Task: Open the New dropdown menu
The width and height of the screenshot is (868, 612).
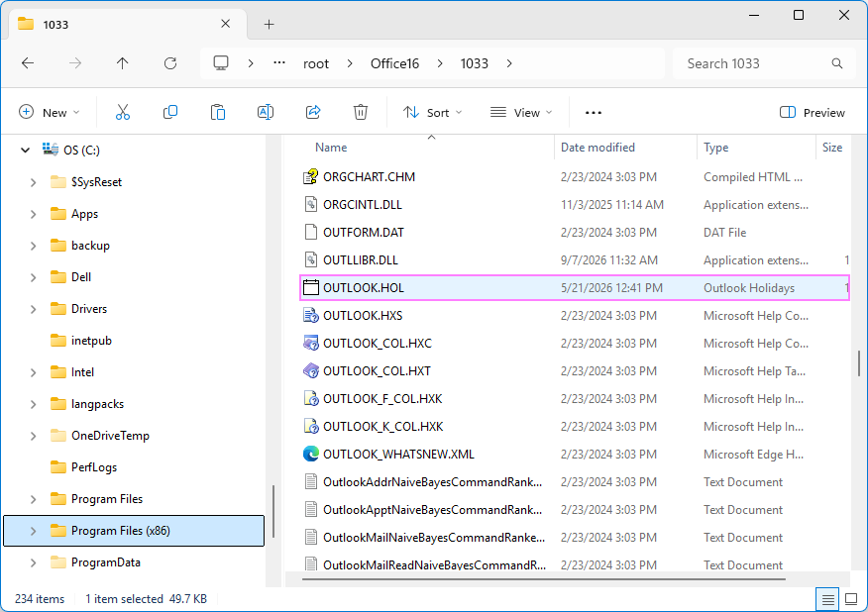Action: [50, 112]
